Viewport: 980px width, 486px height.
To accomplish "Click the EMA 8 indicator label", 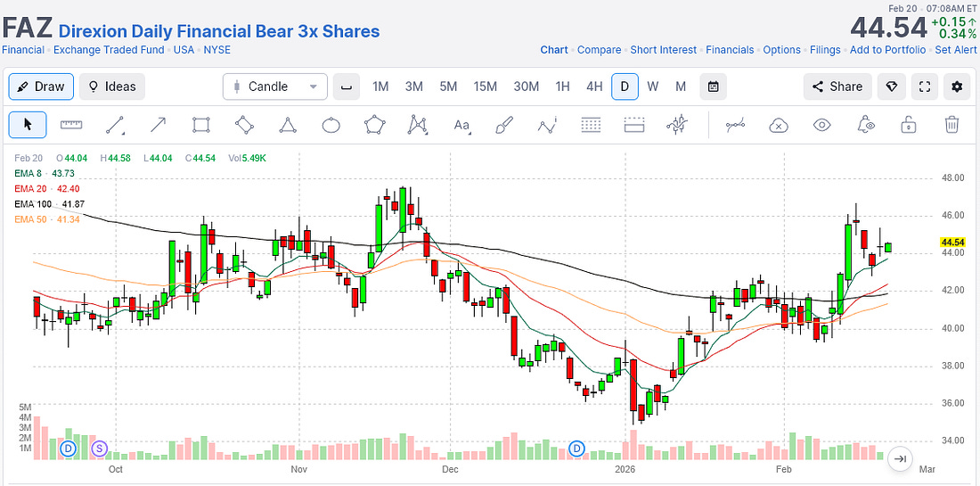I will coord(43,173).
